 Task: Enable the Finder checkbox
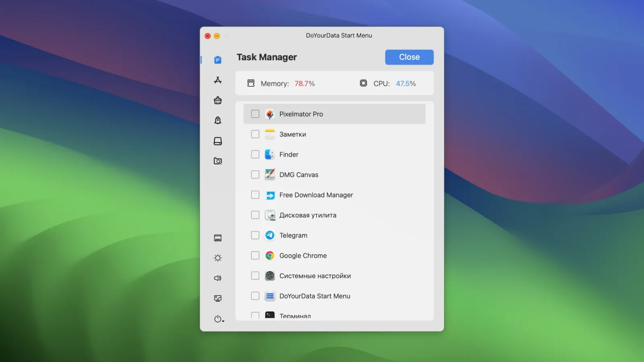pos(255,154)
